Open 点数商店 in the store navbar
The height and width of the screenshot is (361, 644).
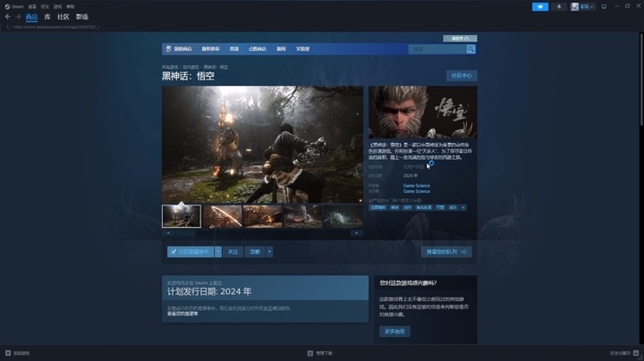pyautogui.click(x=258, y=49)
